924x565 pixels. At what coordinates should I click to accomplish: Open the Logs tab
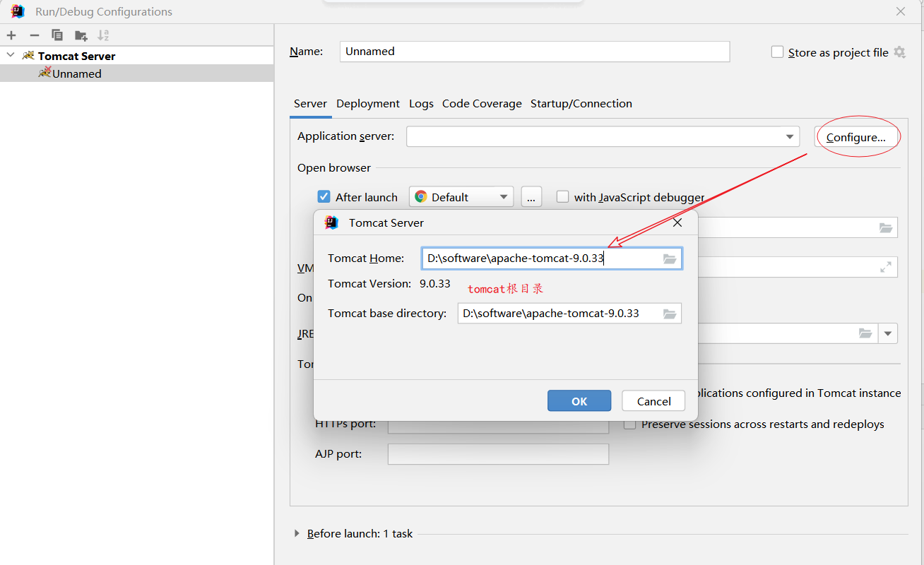(421, 104)
